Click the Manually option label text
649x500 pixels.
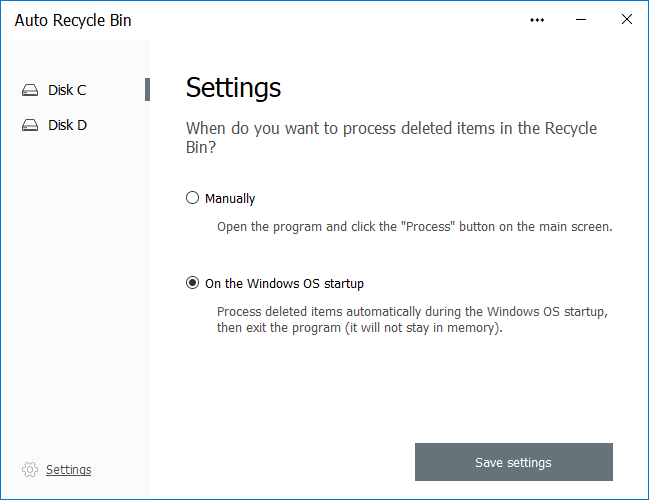[x=230, y=199]
